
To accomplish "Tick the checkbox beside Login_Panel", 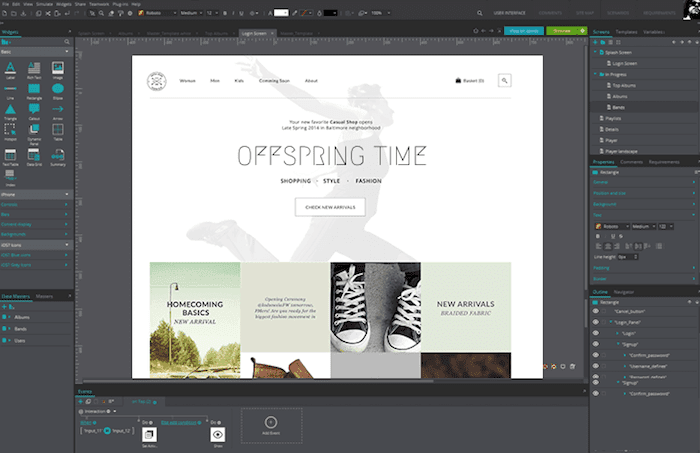I will (x=604, y=322).
